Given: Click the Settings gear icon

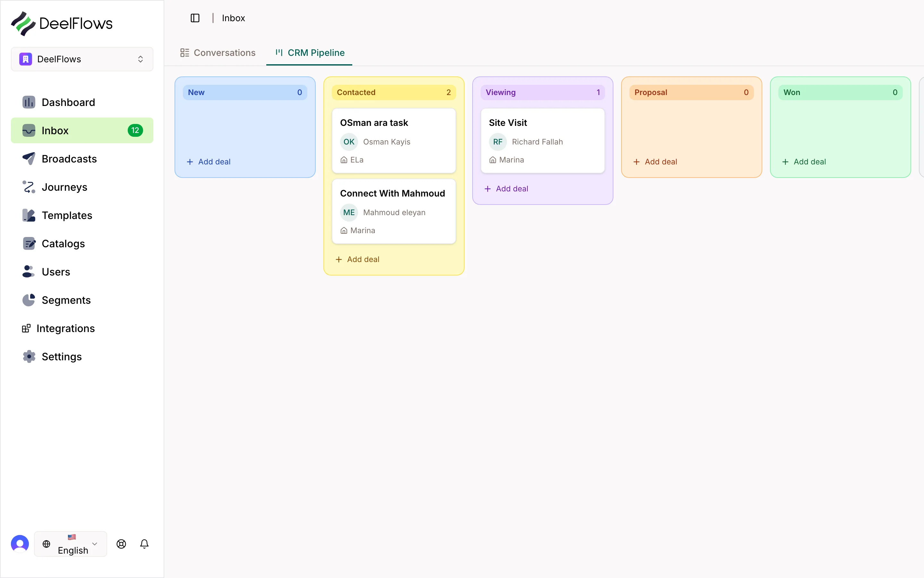Looking at the screenshot, I should pos(29,357).
